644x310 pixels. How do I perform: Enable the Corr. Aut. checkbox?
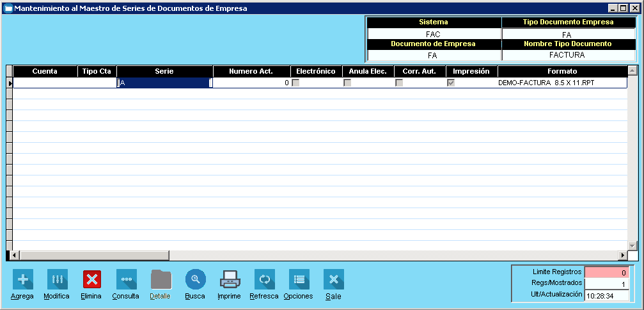pos(399,83)
